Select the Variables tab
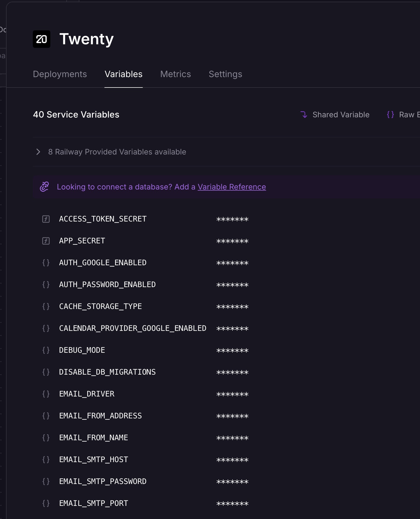The height and width of the screenshot is (519, 420). coord(124,74)
